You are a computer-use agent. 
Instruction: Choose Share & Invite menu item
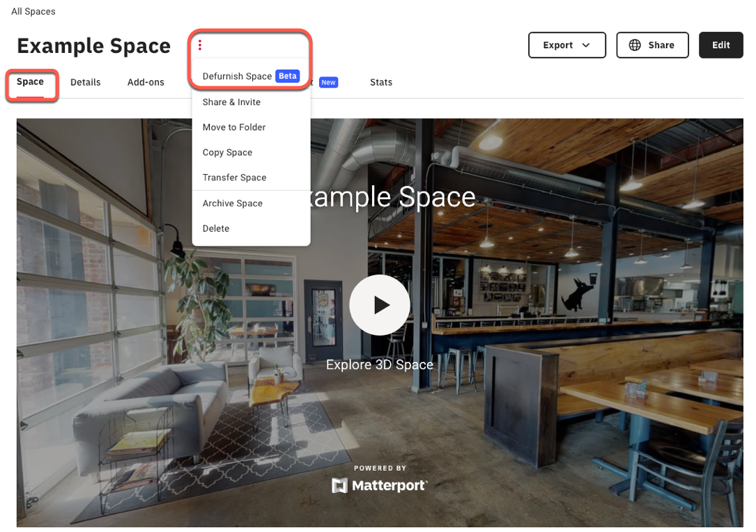pos(251,102)
